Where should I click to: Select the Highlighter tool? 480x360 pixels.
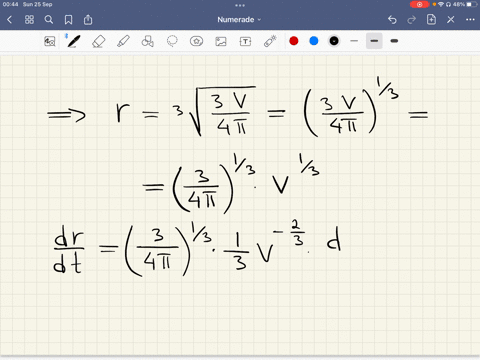pyautogui.click(x=123, y=41)
